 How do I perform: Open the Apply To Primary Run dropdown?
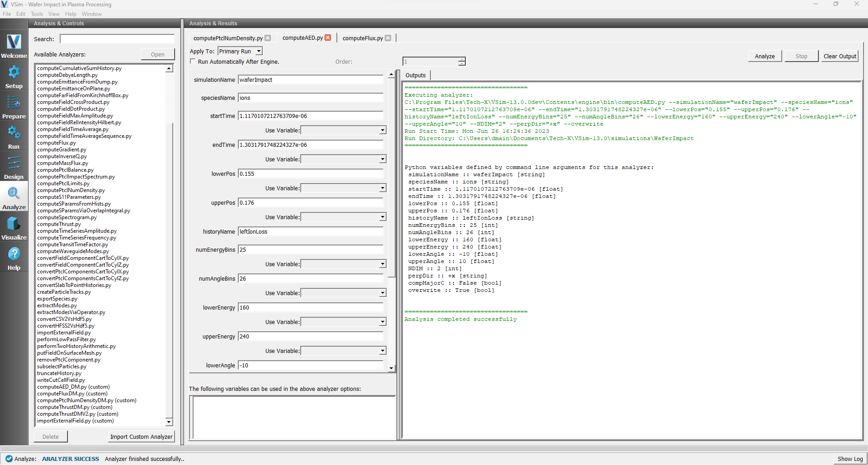point(240,51)
